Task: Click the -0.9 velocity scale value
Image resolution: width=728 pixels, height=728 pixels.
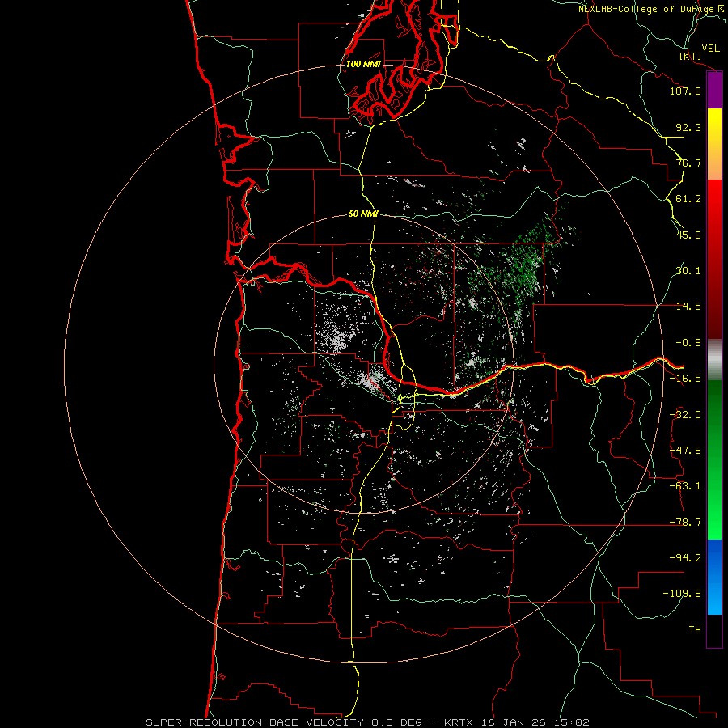Action: tap(688, 343)
